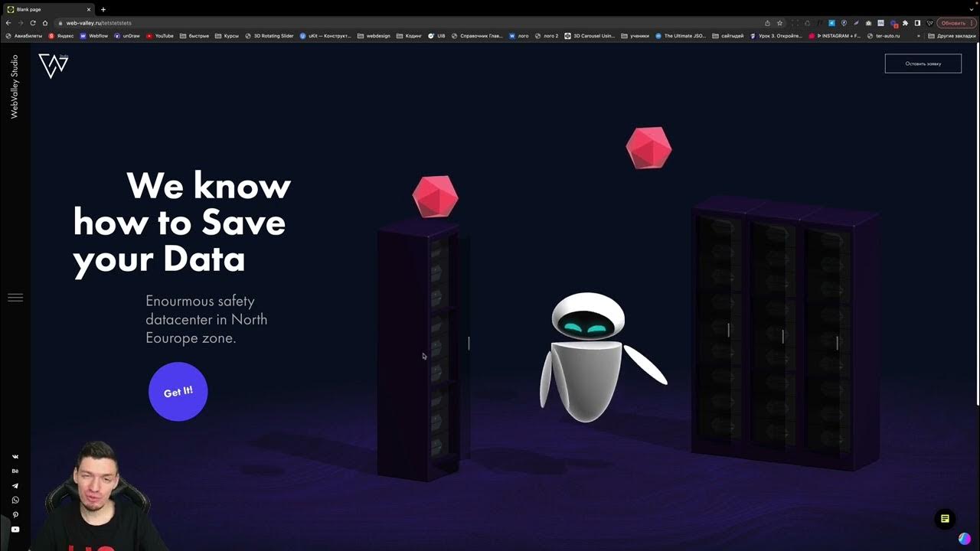This screenshot has width=980, height=551.
Task: Click the site lock icon in address bar
Action: click(x=60, y=23)
